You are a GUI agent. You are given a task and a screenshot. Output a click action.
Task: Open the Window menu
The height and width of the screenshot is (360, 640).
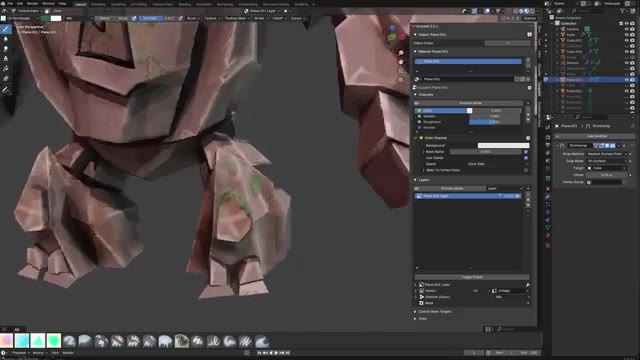point(48,4)
